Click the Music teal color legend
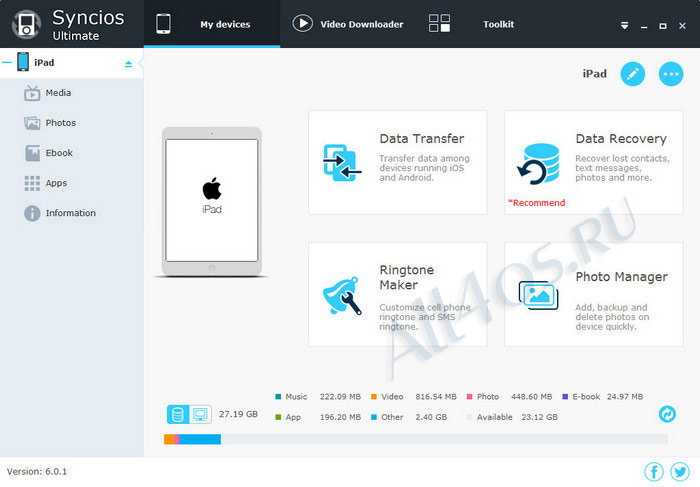Image resolution: width=700 pixels, height=487 pixels. point(278,396)
